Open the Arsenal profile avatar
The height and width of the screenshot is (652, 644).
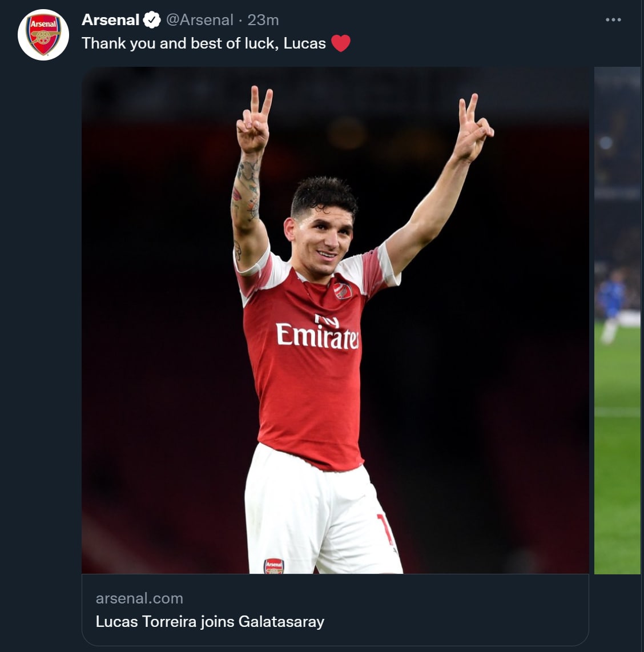tap(43, 35)
